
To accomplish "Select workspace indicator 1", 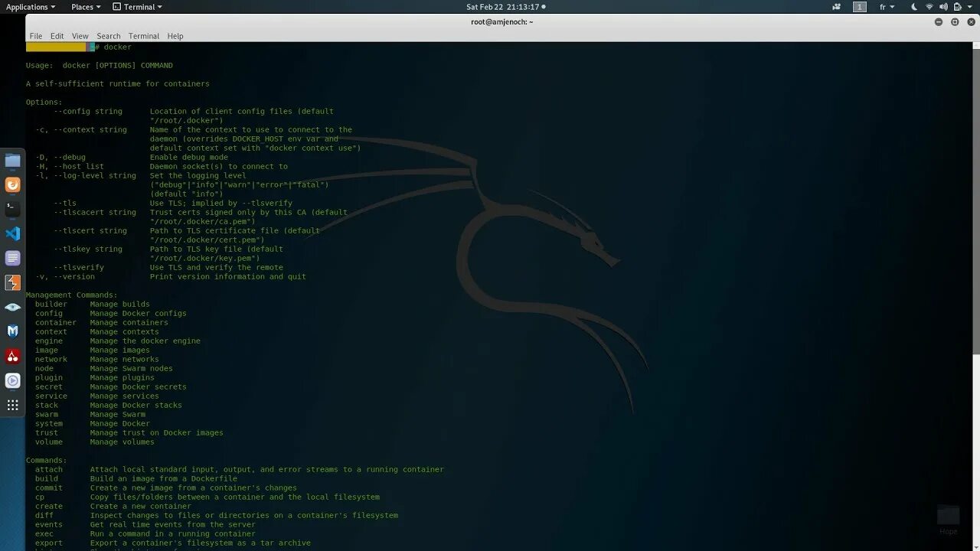I will 859,7.
